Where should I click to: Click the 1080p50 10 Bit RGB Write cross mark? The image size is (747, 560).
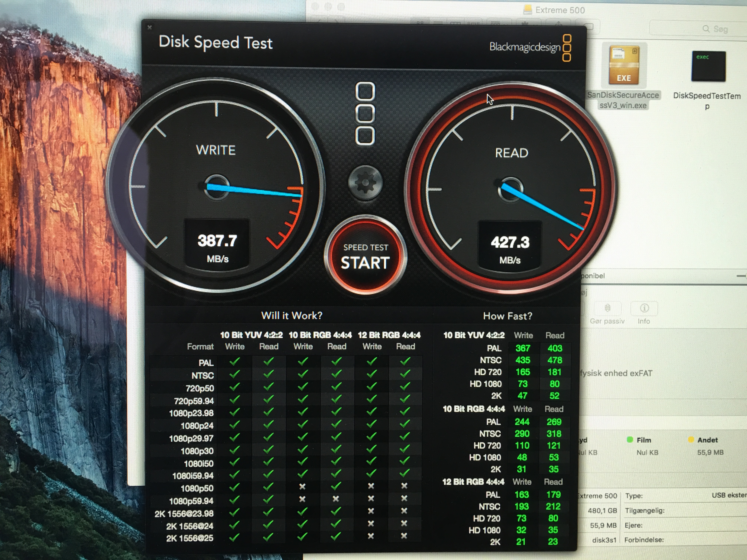(x=302, y=486)
